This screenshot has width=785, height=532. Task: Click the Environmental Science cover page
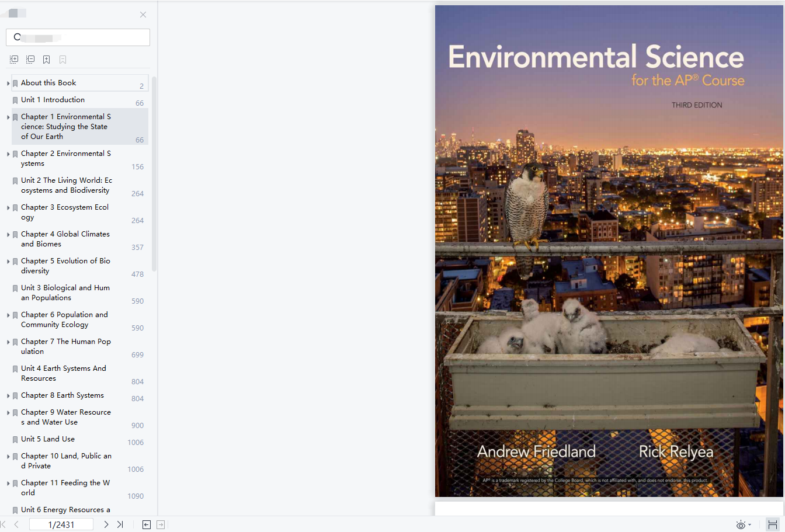[x=609, y=251]
